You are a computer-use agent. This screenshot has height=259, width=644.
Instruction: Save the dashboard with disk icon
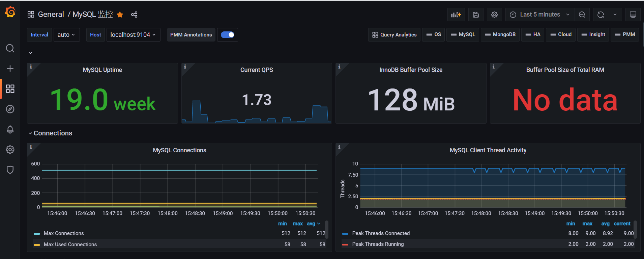(476, 15)
